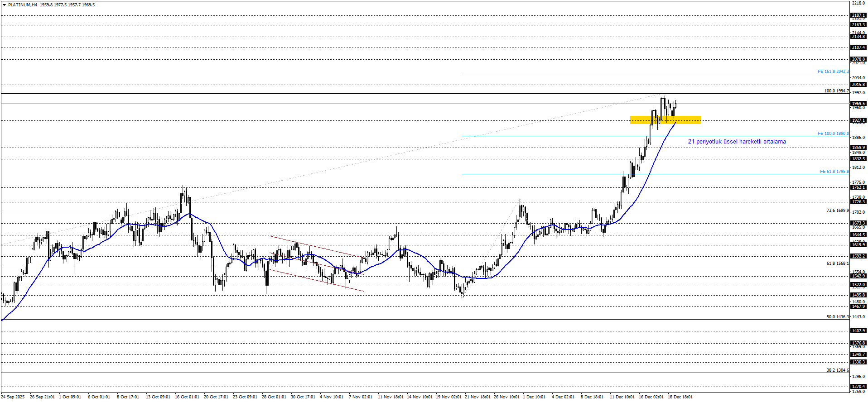868x402 pixels.
Task: Click the '21 periyotluk üssel hareketli ortalama' label
Action: [737, 142]
